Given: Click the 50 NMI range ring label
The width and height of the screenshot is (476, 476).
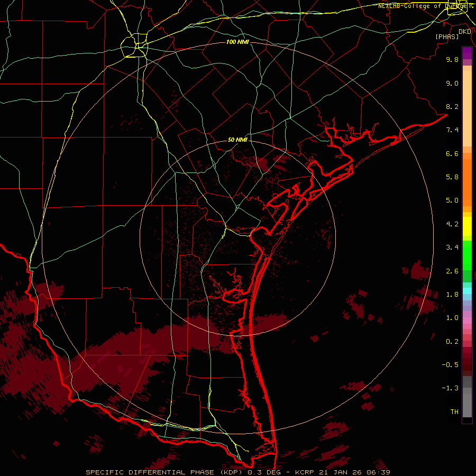Looking at the screenshot, I should (x=237, y=140).
